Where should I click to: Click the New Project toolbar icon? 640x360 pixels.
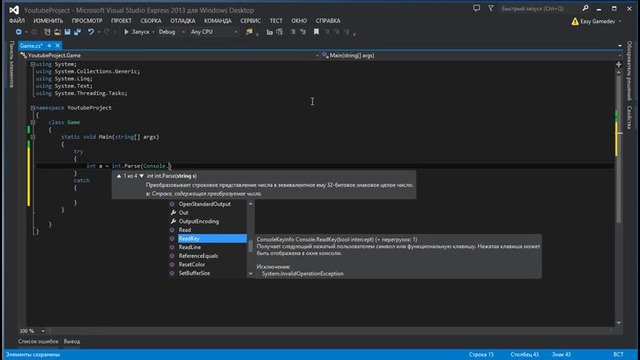(x=47, y=32)
